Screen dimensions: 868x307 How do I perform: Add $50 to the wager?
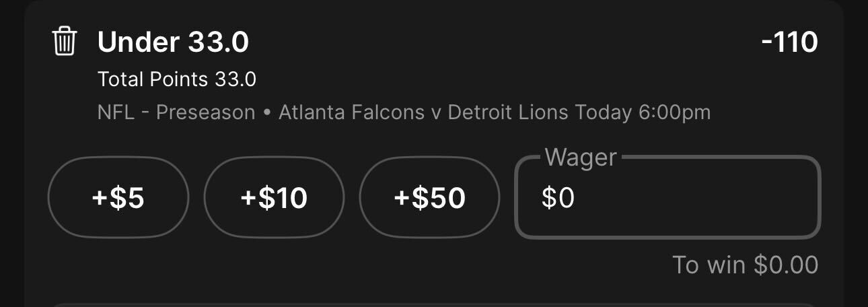(429, 197)
